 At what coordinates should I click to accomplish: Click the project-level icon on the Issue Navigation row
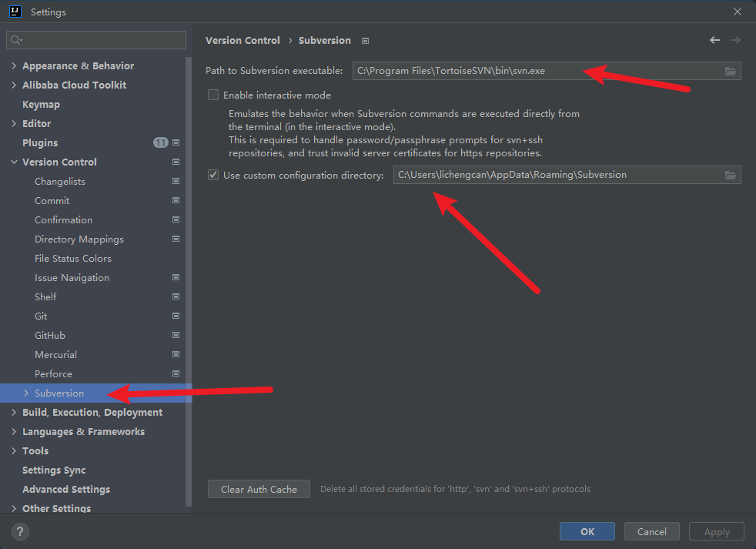176,277
